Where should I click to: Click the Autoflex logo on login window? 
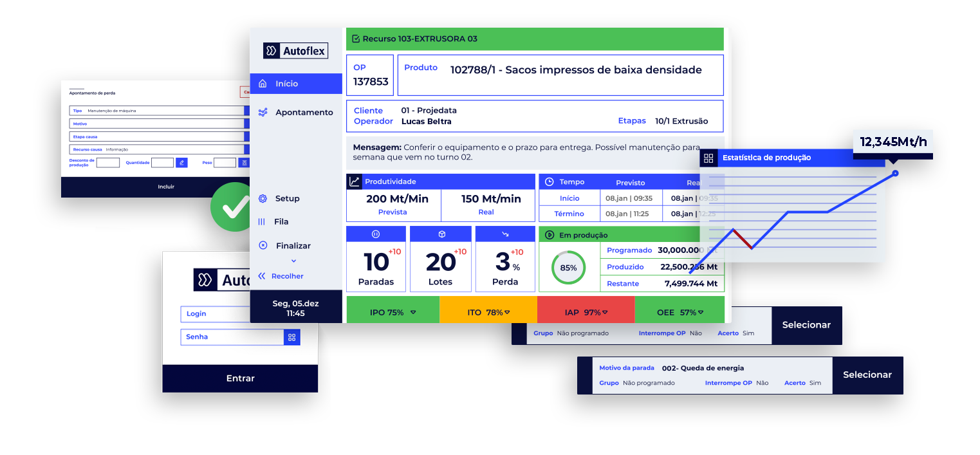pos(222,280)
